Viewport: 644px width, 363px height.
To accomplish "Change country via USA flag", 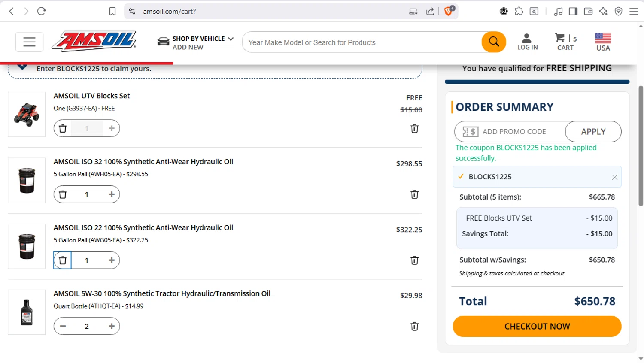I will pyautogui.click(x=603, y=42).
